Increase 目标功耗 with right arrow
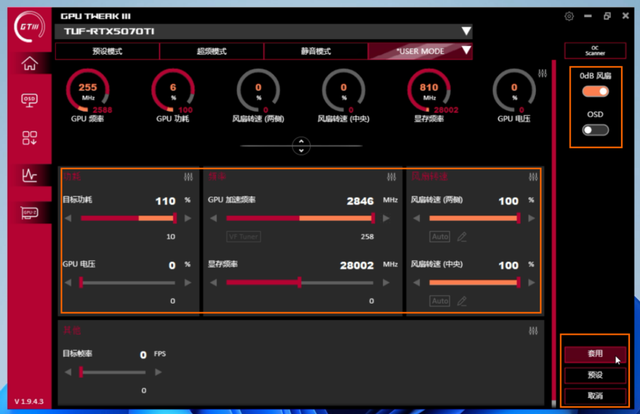Image resolution: width=640 pixels, height=414 pixels. [x=188, y=218]
